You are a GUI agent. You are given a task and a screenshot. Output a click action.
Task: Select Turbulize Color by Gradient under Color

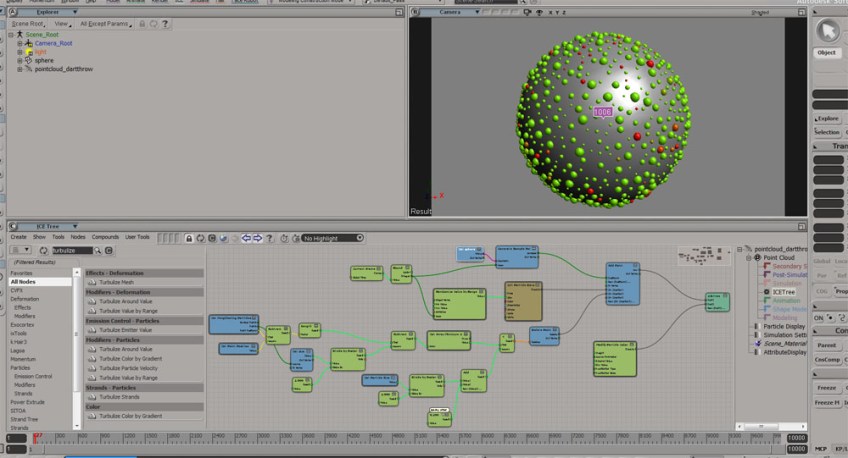(129, 415)
